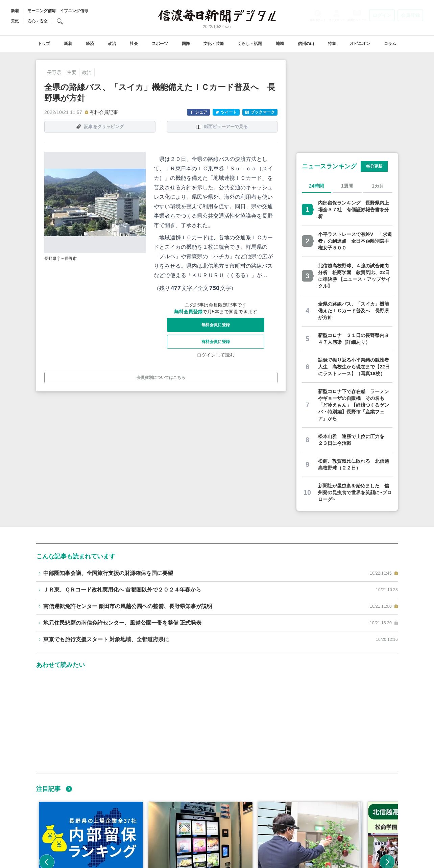Open the search magnifier icon
Screen dimensions: 434x868
click(60, 21)
